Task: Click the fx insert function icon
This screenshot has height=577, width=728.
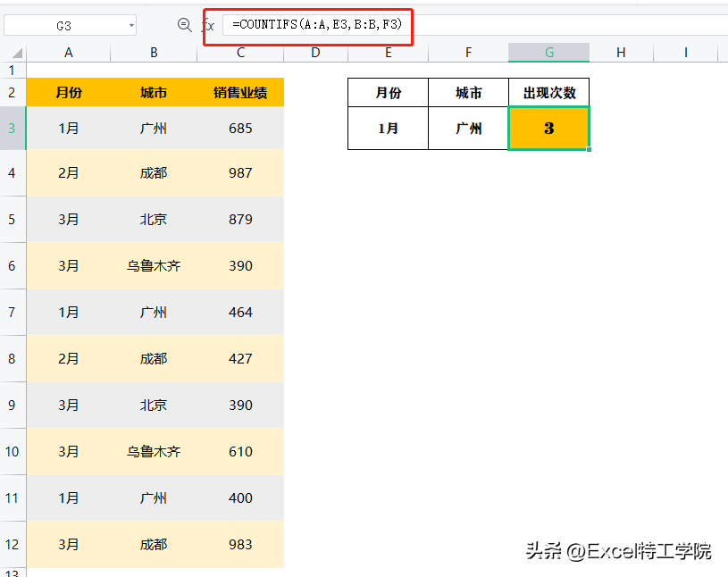Action: click(208, 25)
